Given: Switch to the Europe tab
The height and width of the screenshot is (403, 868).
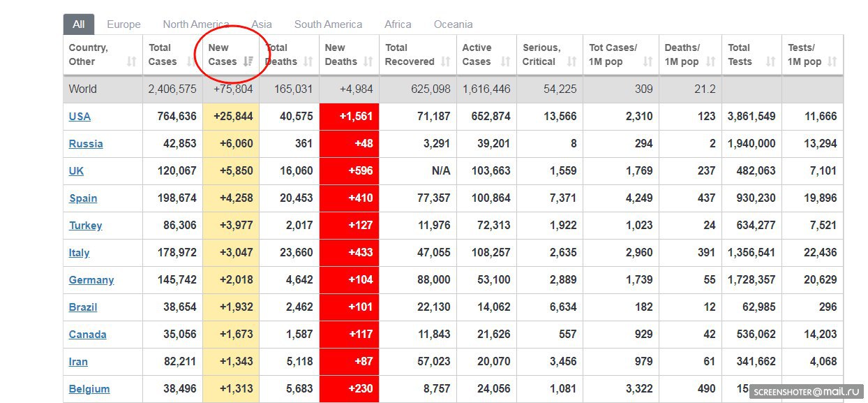Looking at the screenshot, I should coord(124,24).
